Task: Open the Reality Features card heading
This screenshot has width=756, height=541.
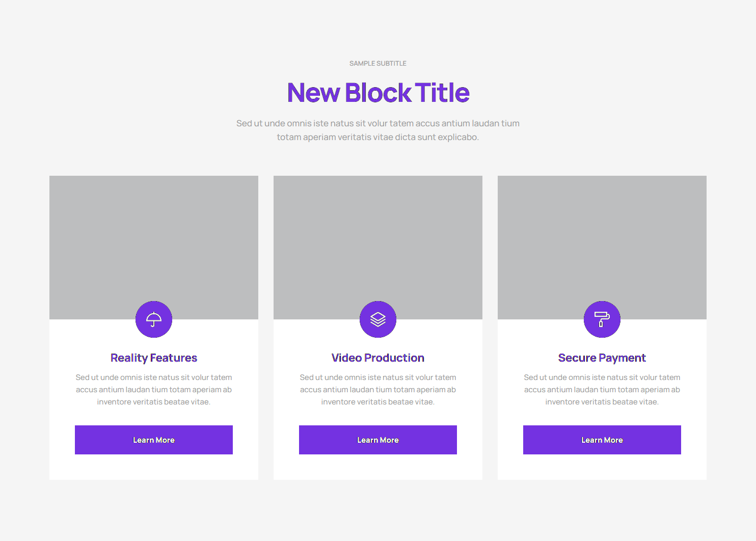Action: pyautogui.click(x=154, y=358)
